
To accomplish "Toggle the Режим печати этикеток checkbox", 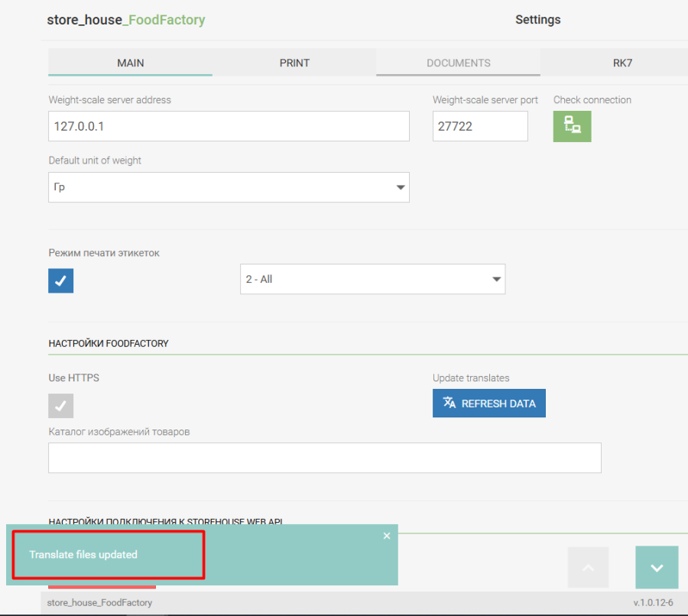I will (61, 280).
